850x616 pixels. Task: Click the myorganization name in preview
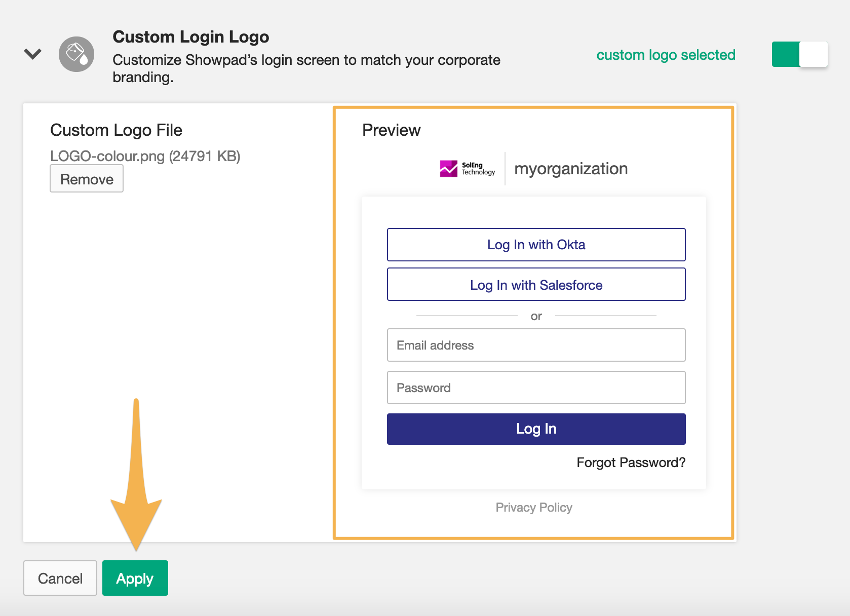click(x=571, y=169)
